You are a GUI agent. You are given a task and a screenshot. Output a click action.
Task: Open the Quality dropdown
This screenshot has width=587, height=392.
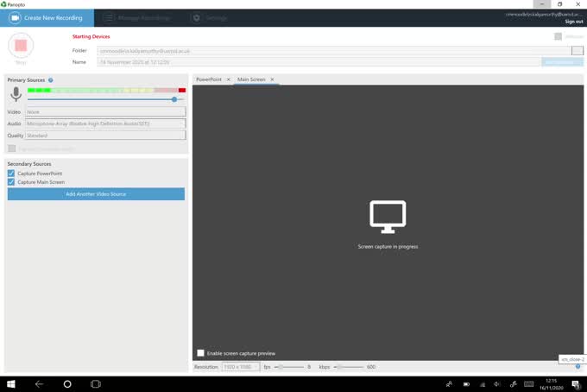pyautogui.click(x=105, y=136)
